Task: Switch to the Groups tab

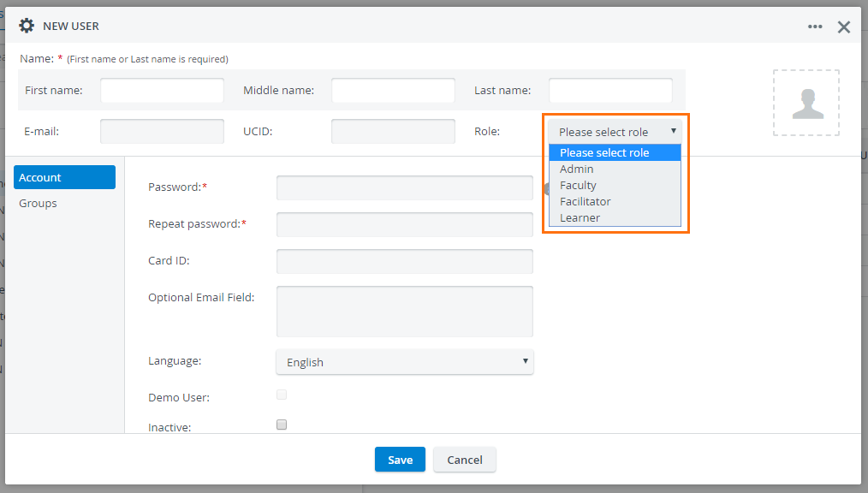Action: 38,203
